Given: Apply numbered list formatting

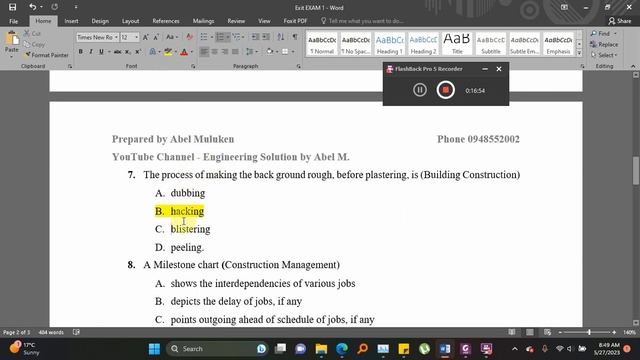Looking at the screenshot, I should click(x=220, y=37).
